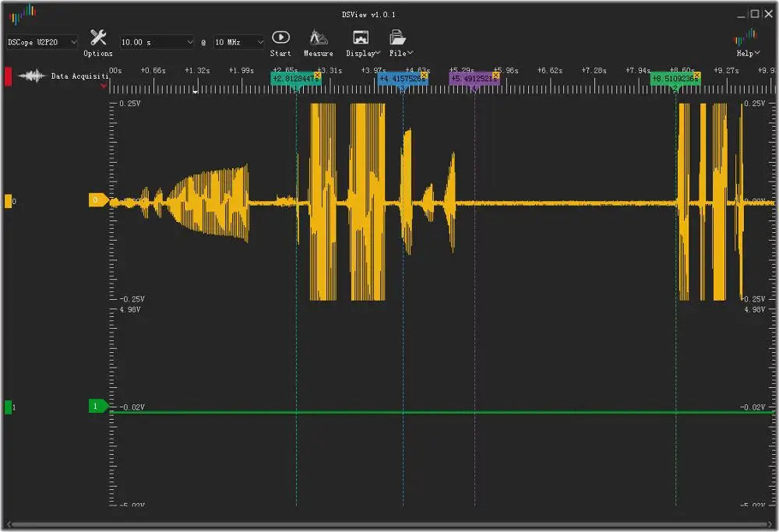The image size is (779, 532).
Task: Click the yellow channel 0 color swatch
Action: tap(8, 201)
